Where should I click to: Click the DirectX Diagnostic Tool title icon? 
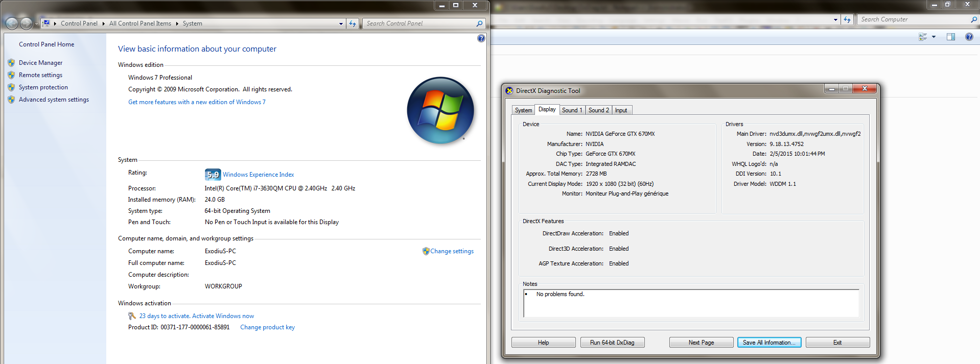coord(509,91)
